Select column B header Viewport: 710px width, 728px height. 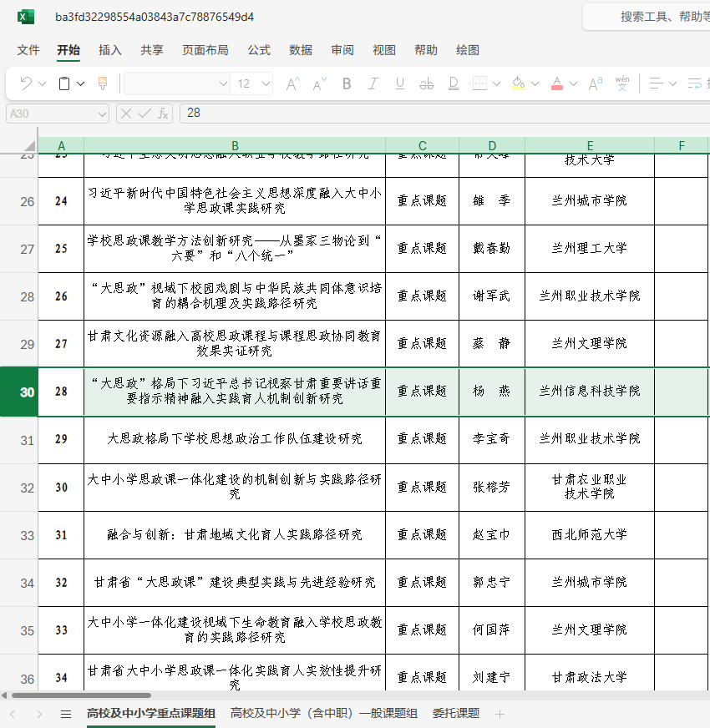pyautogui.click(x=235, y=146)
